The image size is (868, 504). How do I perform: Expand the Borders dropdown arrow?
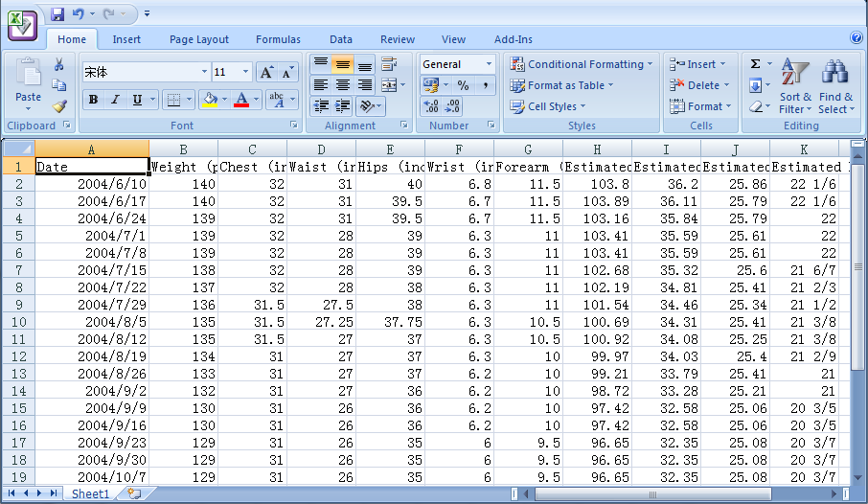pyautogui.click(x=189, y=100)
